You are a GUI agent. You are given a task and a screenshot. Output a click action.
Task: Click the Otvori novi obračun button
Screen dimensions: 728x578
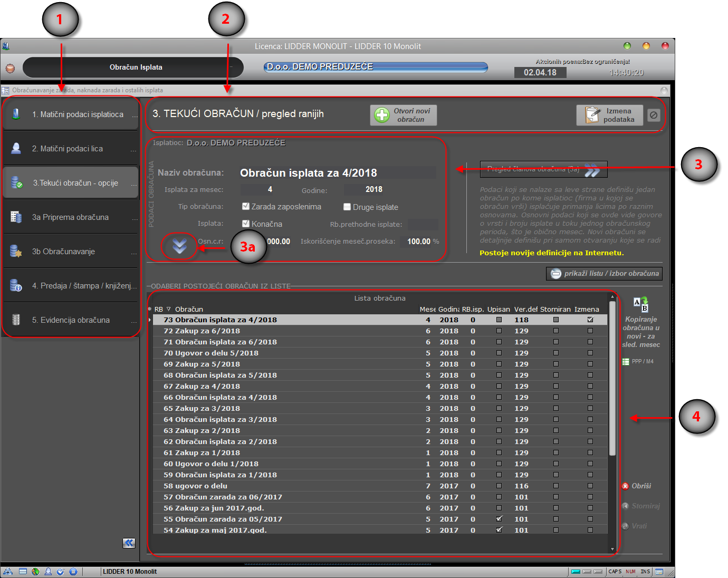[404, 115]
